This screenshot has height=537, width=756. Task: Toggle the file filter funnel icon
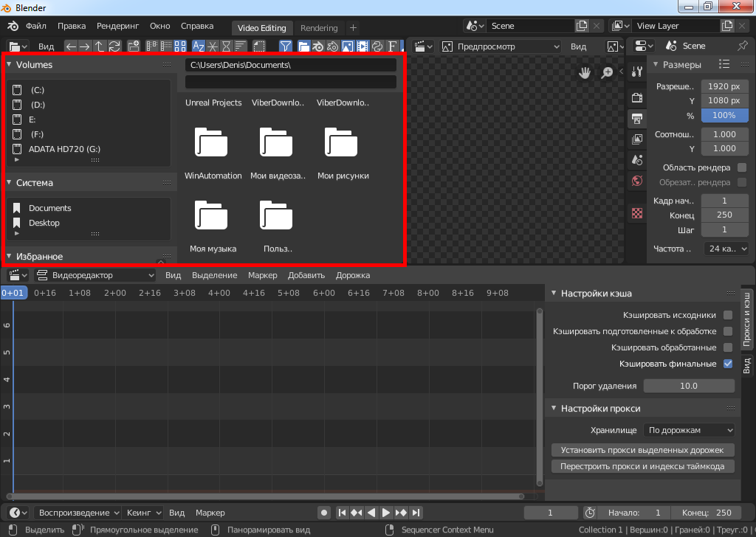(285, 46)
